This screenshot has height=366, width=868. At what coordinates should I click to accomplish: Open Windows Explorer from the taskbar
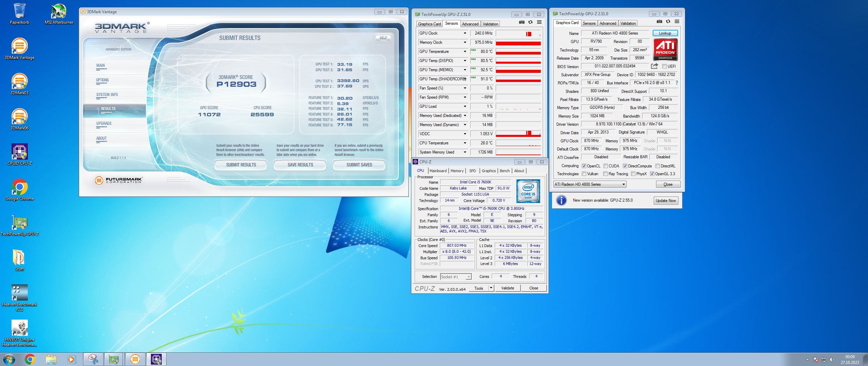pyautogui.click(x=51, y=359)
